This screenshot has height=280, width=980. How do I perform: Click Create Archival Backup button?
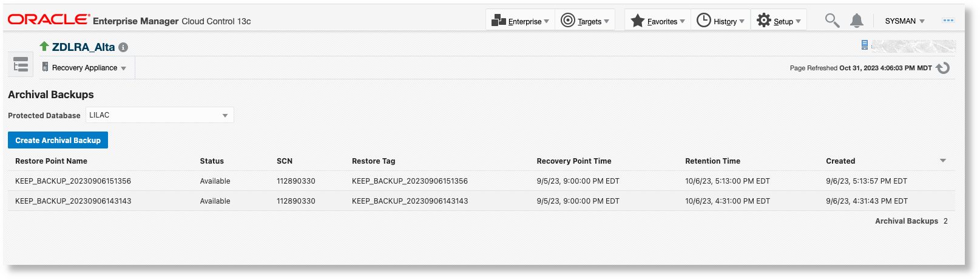(x=58, y=140)
